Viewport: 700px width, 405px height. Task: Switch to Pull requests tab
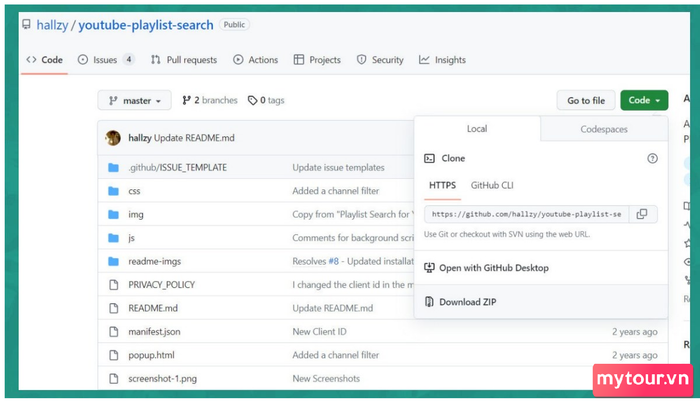point(184,60)
